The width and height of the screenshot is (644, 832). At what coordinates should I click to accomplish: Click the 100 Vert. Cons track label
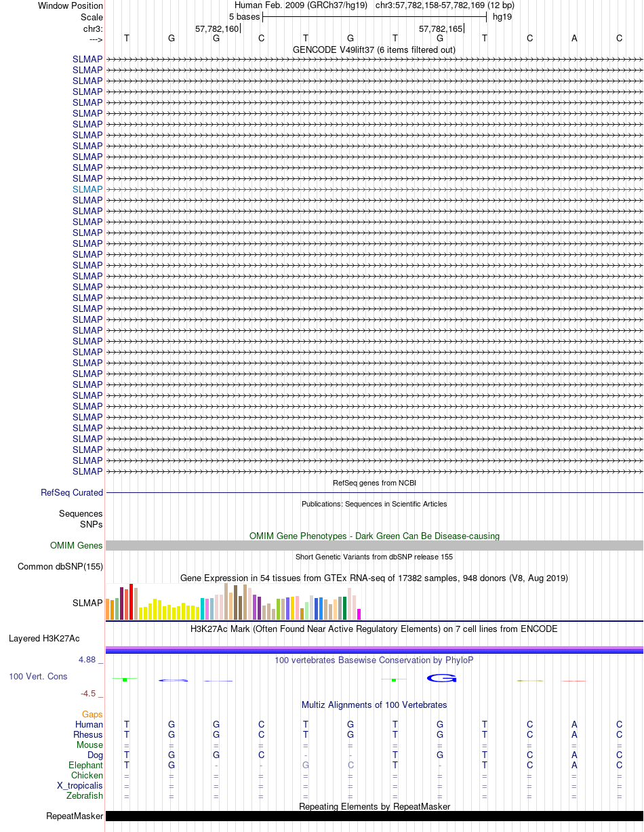coord(38,676)
